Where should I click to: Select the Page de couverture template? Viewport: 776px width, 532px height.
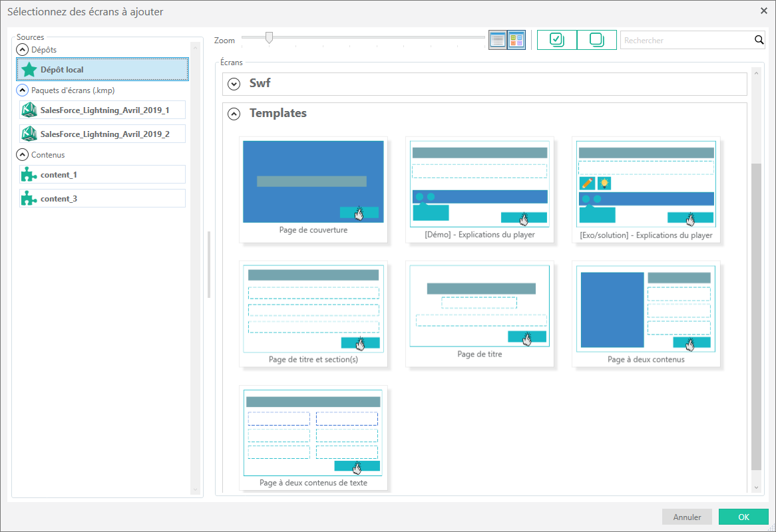(x=313, y=186)
